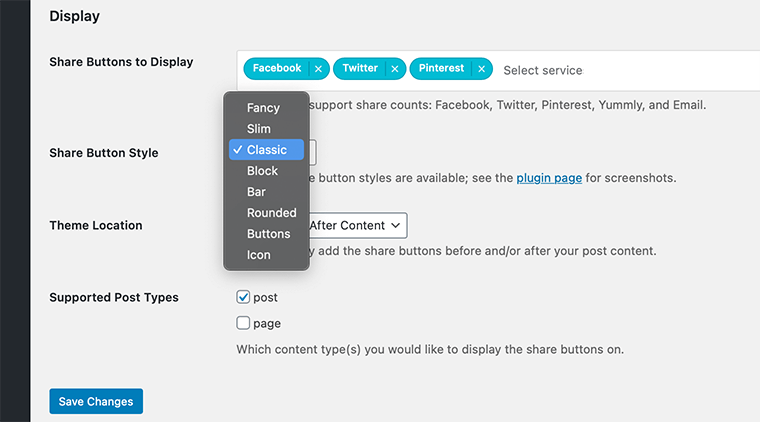Select the checked Classic style option

click(x=266, y=150)
